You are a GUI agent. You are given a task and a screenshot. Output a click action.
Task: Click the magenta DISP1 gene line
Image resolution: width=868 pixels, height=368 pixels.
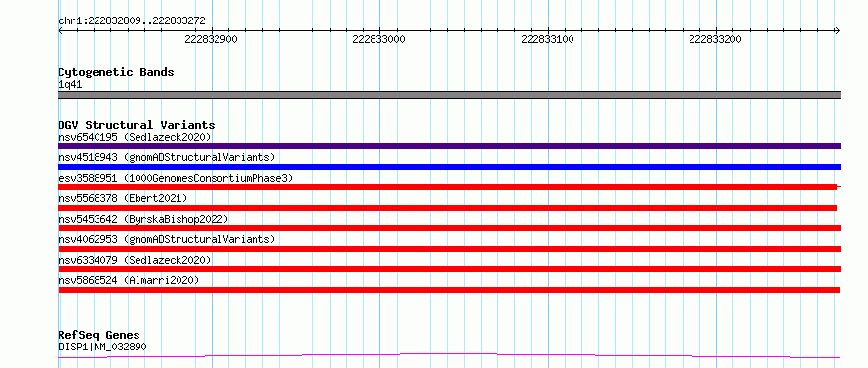[449, 355]
